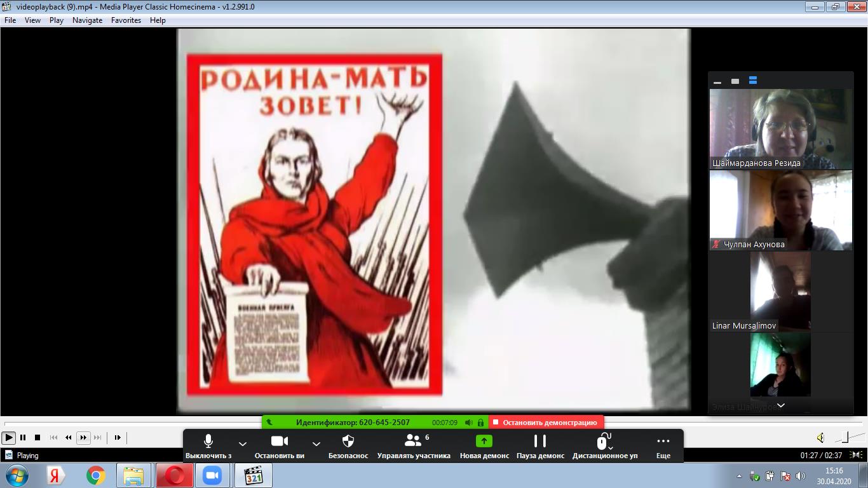The image size is (868, 488).
Task: Click the Безопасность shield icon in Zoom toolbar
Action: [x=348, y=442]
